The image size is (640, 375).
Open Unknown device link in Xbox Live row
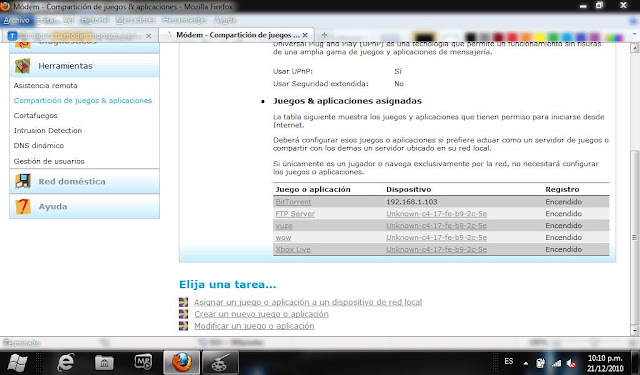tap(436, 249)
